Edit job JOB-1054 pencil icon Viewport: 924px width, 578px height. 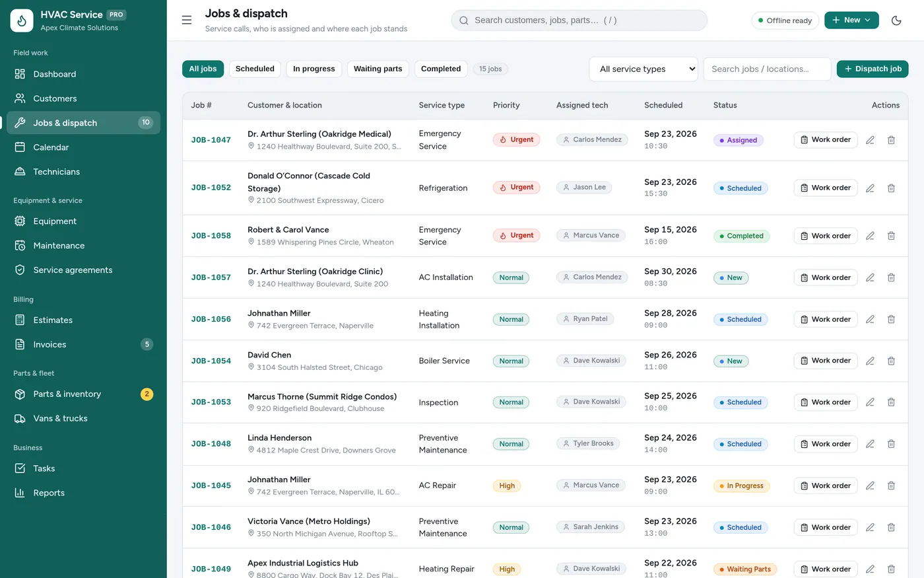870,361
